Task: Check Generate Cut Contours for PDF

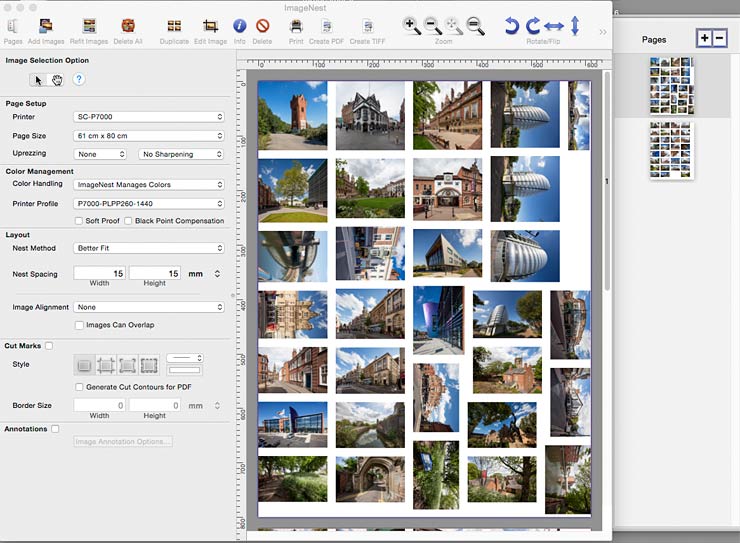Action: tap(79, 387)
